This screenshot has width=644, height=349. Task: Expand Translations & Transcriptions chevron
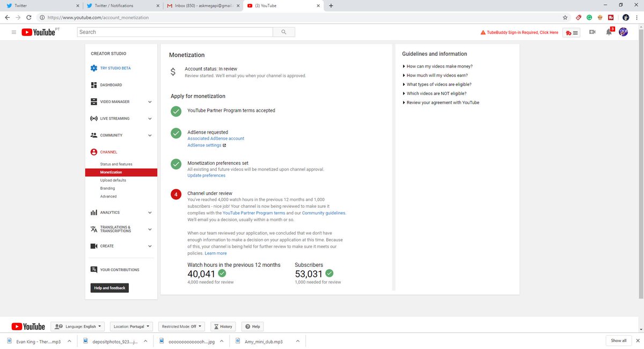point(150,229)
